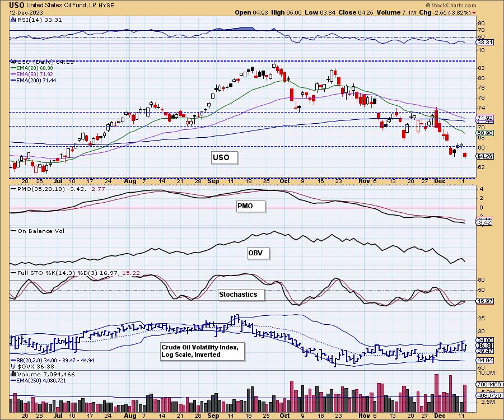Click the Close 64.25 header value
The height and width of the screenshot is (420, 504).
[x=356, y=12]
